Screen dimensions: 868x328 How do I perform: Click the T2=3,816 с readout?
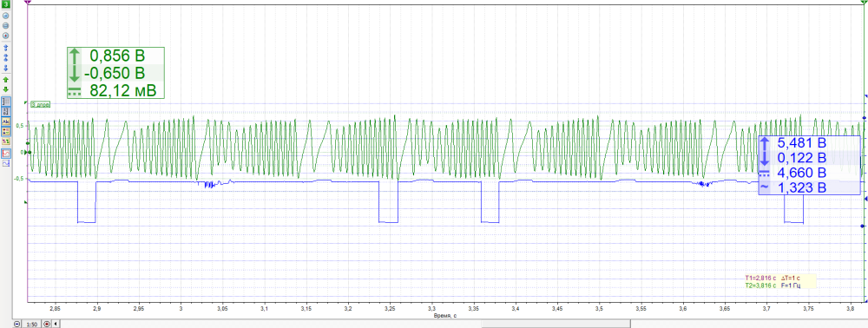click(760, 285)
